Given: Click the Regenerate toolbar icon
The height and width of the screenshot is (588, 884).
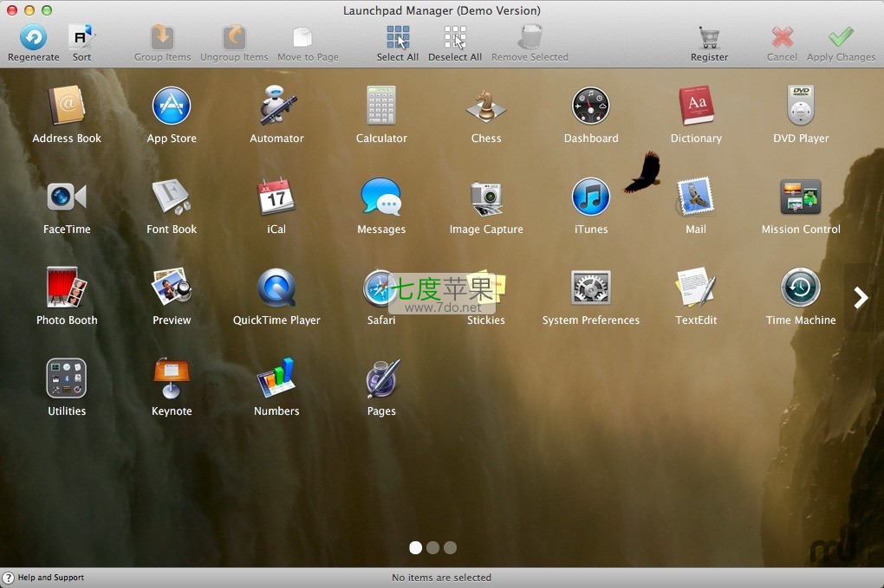Looking at the screenshot, I should 33,38.
